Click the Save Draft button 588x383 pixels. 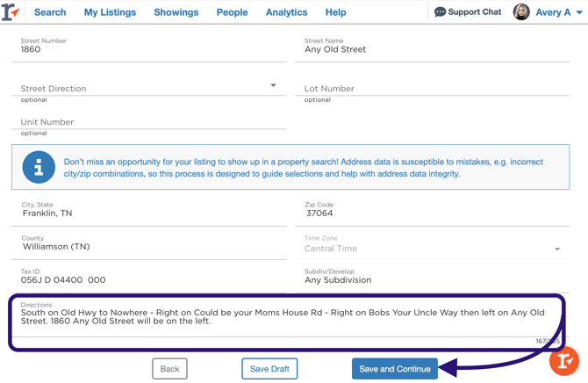[x=269, y=369]
